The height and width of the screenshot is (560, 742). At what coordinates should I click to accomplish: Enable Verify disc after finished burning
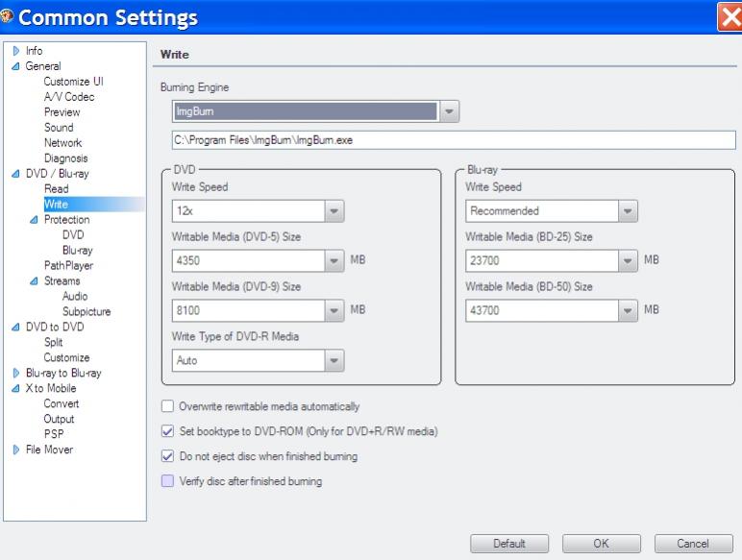167,481
